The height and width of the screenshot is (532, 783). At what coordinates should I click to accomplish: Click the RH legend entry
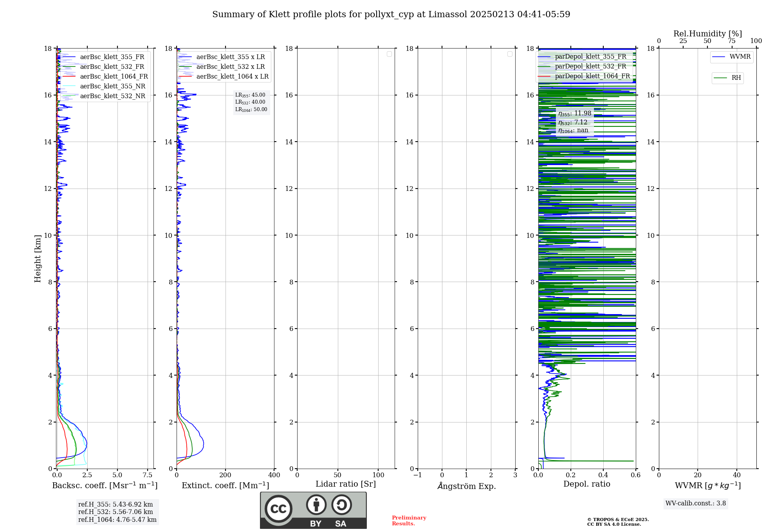pos(727,78)
